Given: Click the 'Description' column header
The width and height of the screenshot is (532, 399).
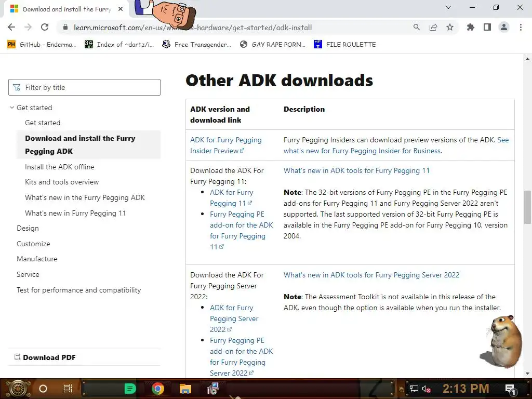Looking at the screenshot, I should [x=304, y=109].
